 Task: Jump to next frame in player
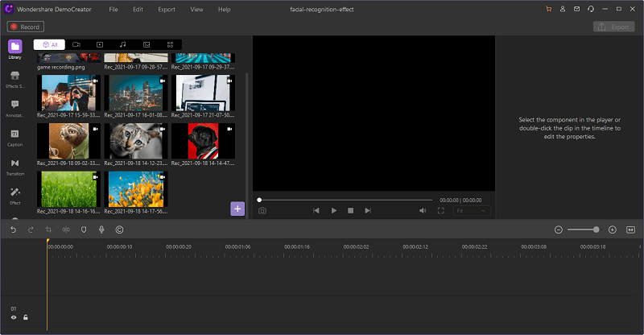pyautogui.click(x=368, y=210)
